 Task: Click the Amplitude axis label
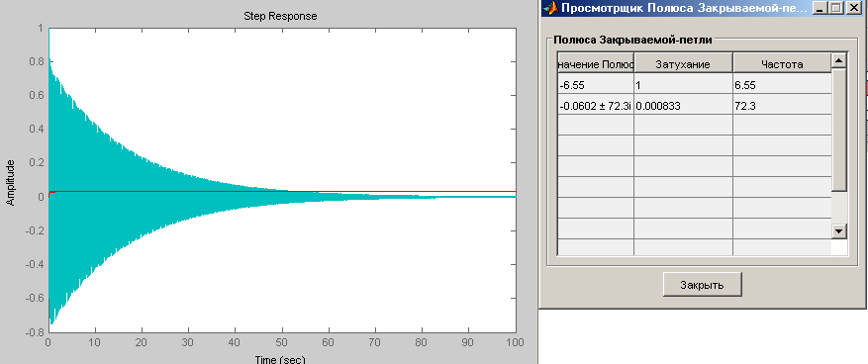[10, 183]
